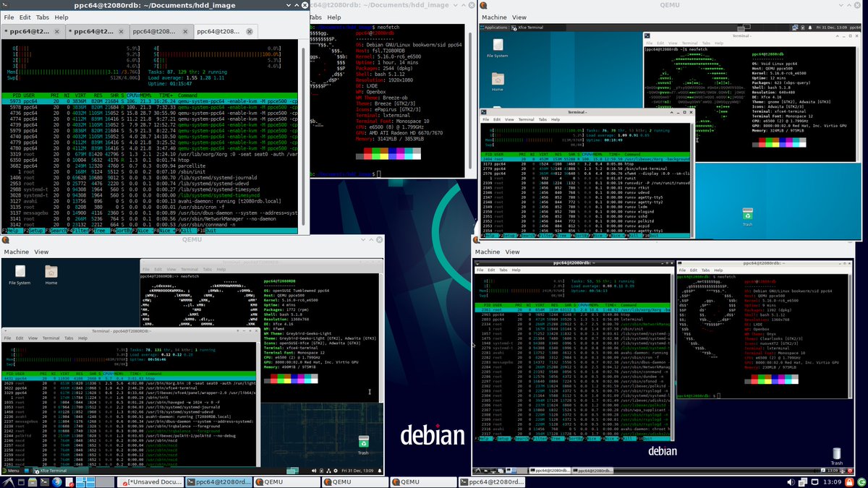Open View menu in top-right QEMU window

[x=519, y=17]
